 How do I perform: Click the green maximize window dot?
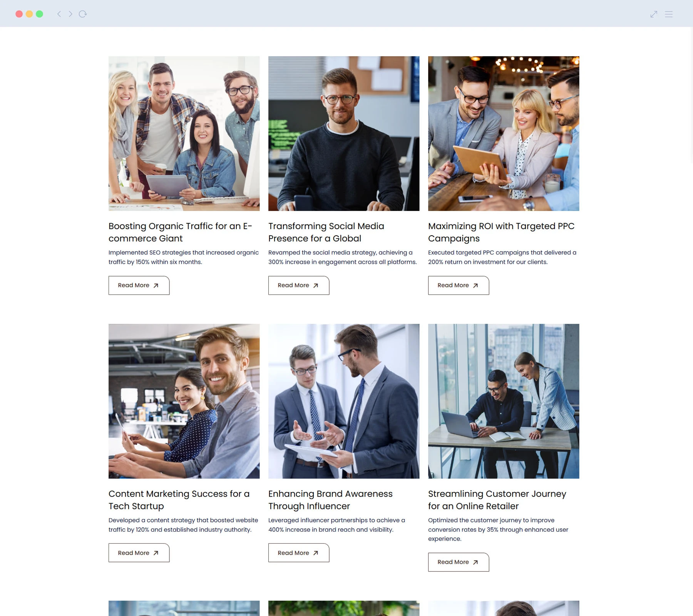coord(39,14)
